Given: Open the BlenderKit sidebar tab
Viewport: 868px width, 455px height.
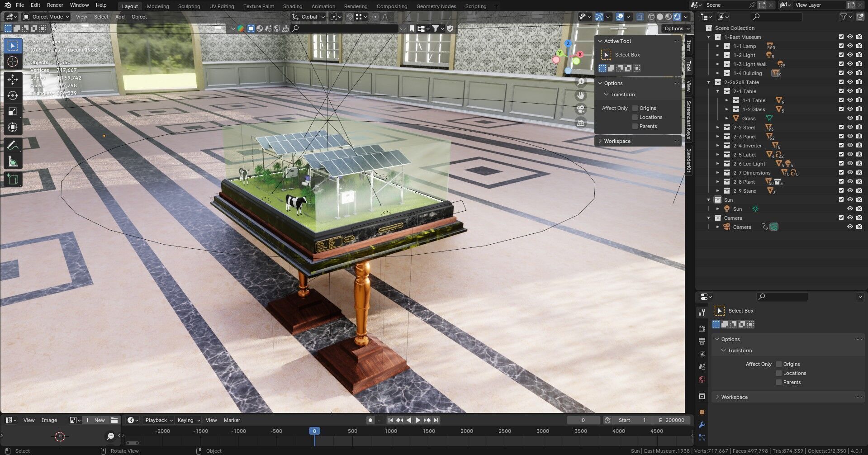Looking at the screenshot, I should [x=688, y=160].
